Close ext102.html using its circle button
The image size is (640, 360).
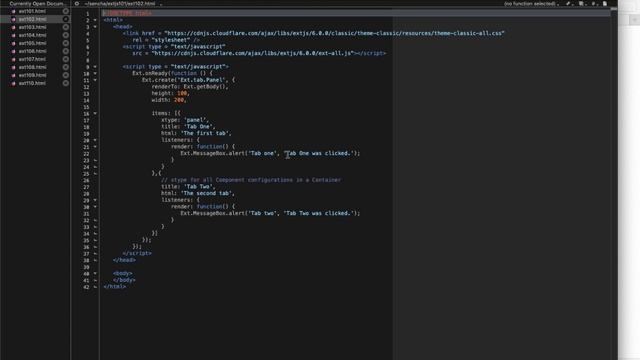66,19
